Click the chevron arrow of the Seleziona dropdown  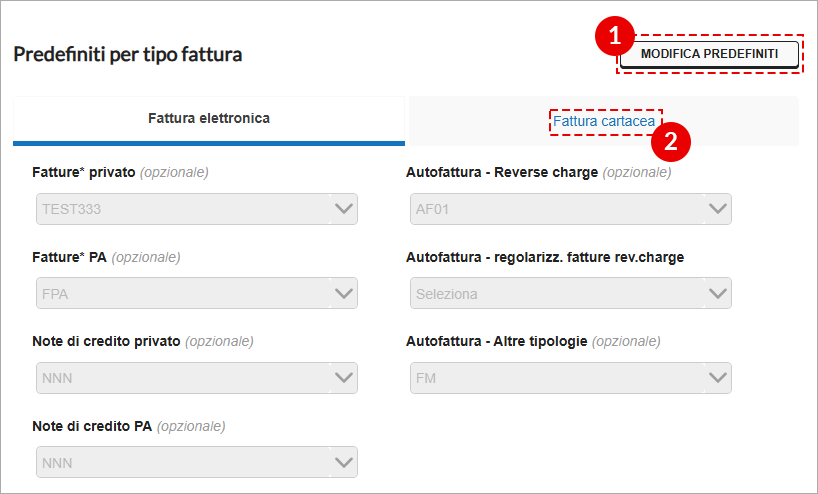coord(718,294)
